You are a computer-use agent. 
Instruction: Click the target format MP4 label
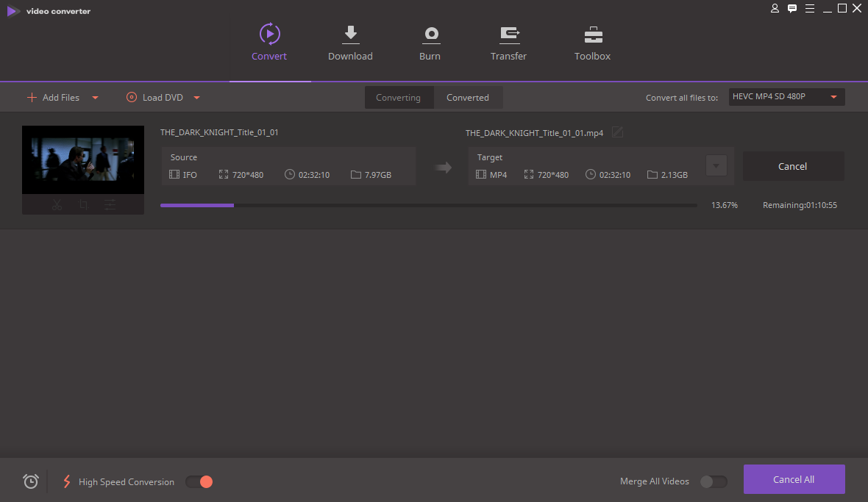tap(498, 175)
